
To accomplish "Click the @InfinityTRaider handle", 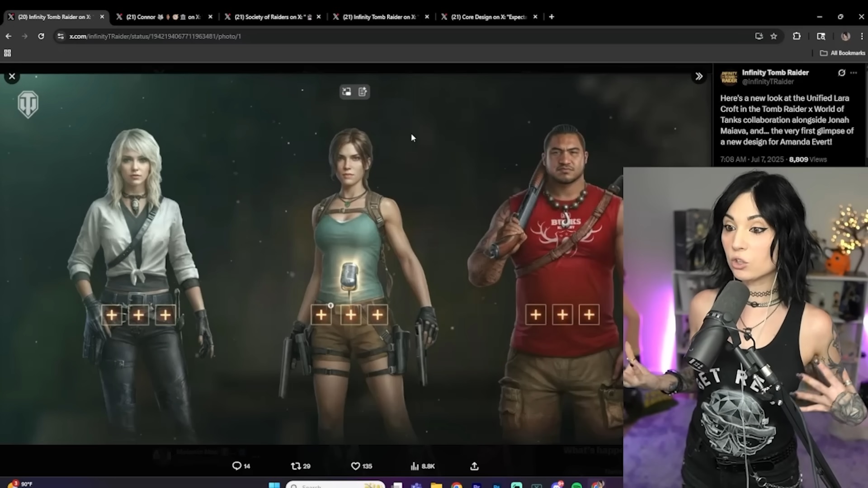I will (768, 82).
